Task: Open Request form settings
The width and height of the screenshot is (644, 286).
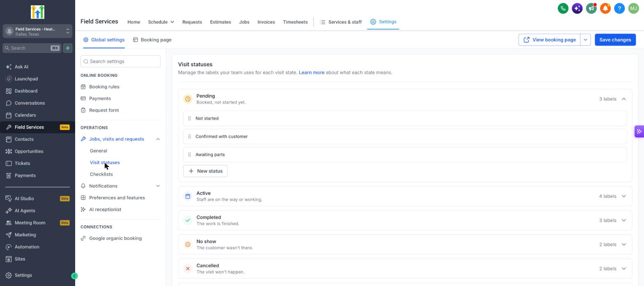Action: point(104,110)
